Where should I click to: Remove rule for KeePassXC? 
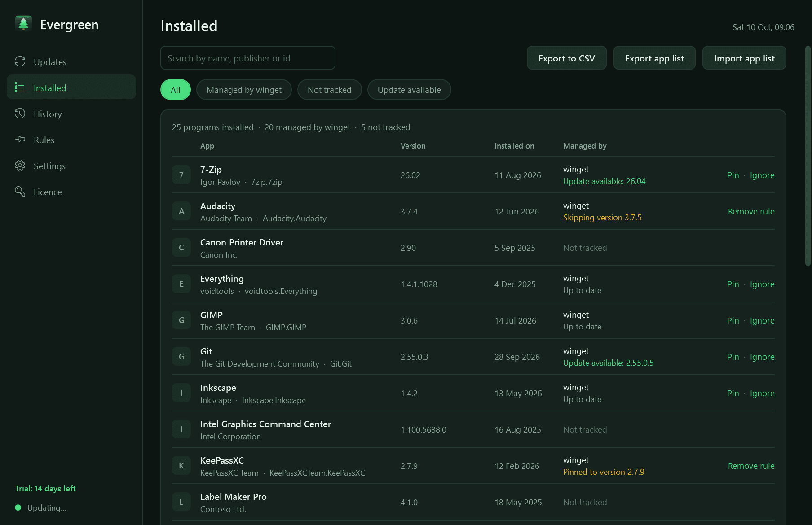tap(751, 466)
